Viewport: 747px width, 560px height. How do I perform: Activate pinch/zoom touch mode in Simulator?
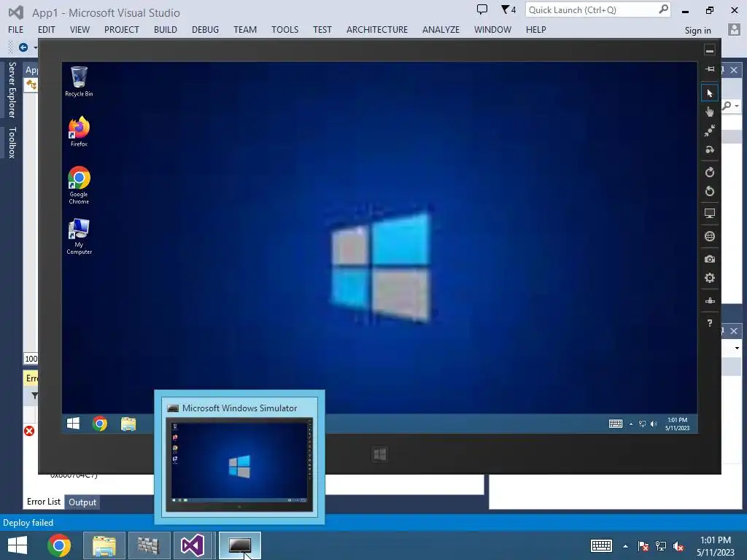(x=709, y=131)
